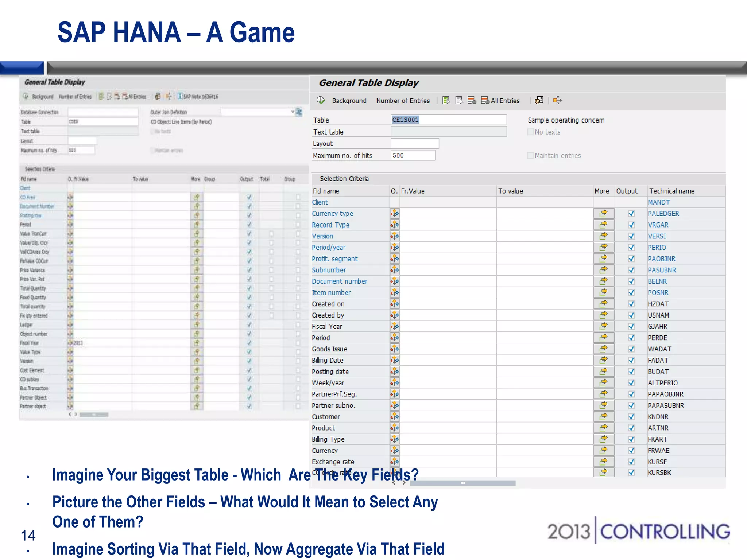This screenshot has height=560, width=747.
Task: Click selection option icon for Record Type
Action: point(395,225)
